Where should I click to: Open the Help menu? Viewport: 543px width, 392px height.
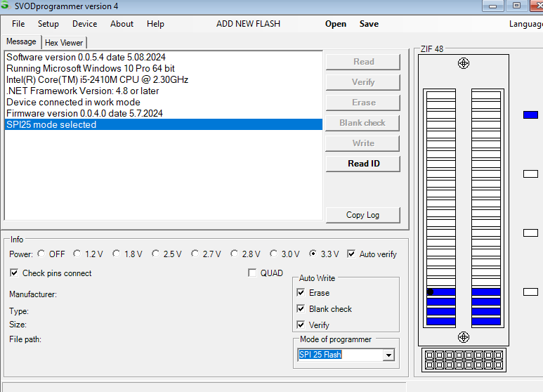pyautogui.click(x=155, y=24)
